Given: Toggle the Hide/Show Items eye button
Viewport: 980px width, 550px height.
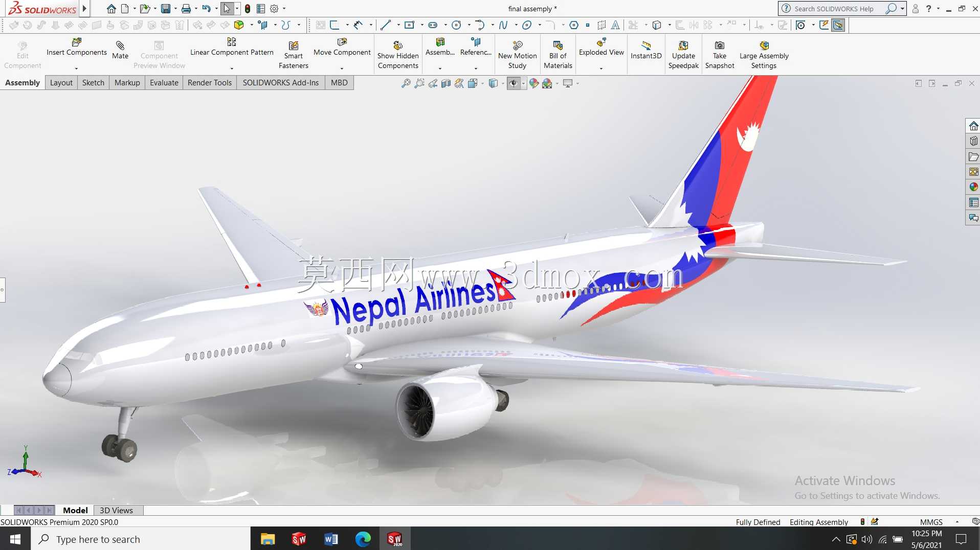Looking at the screenshot, I should 514,83.
